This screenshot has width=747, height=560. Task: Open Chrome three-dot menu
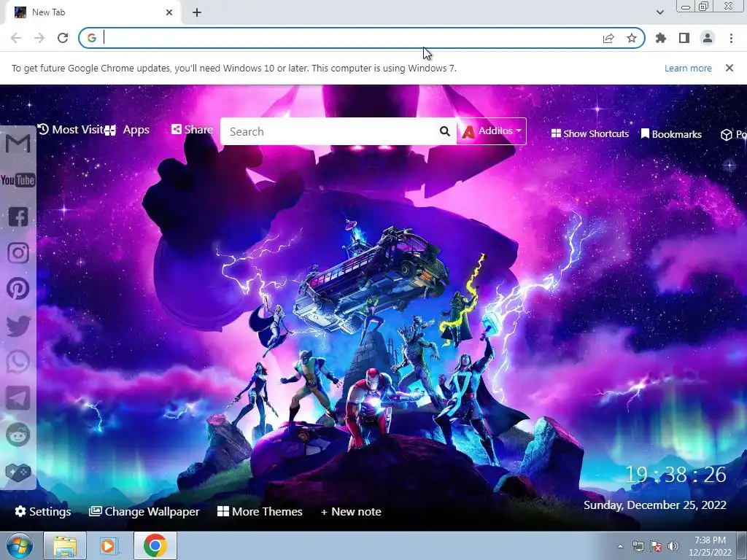click(731, 38)
